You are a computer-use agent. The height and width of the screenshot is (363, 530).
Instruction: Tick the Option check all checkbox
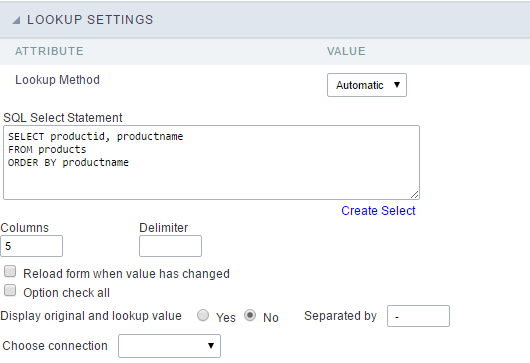tap(10, 290)
